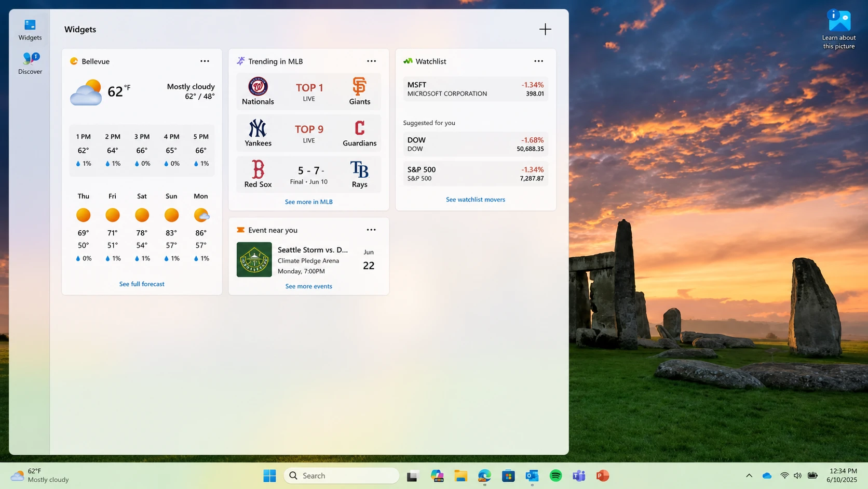Select the Giants team logo
Image resolution: width=868 pixels, height=489 pixels.
click(x=359, y=86)
